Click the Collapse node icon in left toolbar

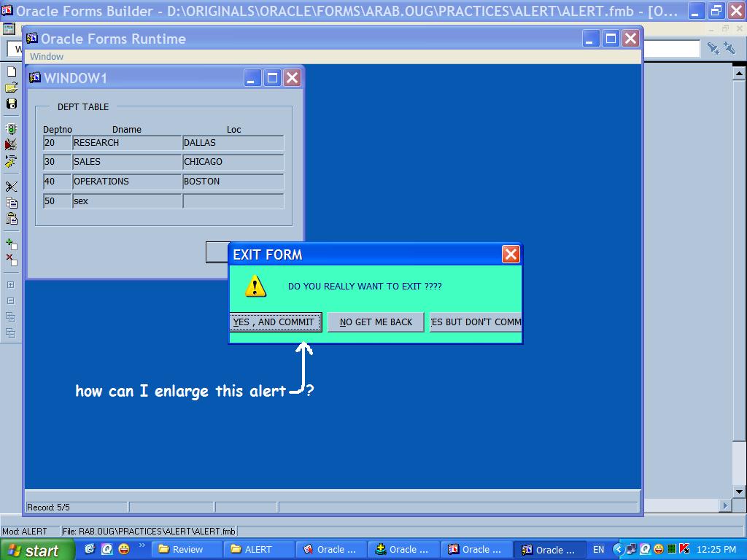click(11, 301)
